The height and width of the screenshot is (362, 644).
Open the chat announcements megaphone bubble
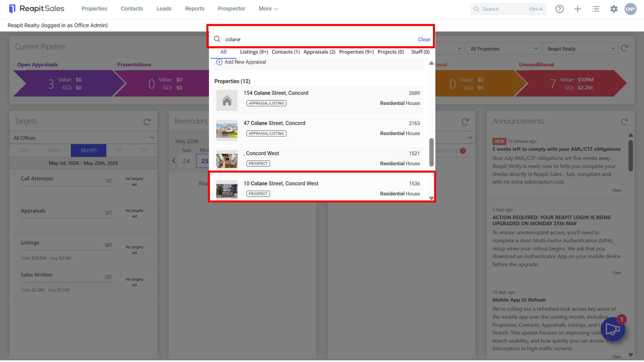click(613, 329)
